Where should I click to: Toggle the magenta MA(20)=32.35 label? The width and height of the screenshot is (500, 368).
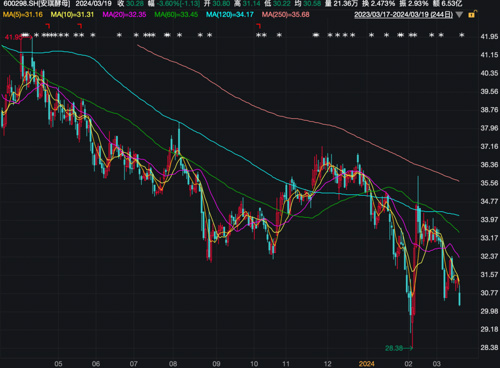[x=124, y=15]
